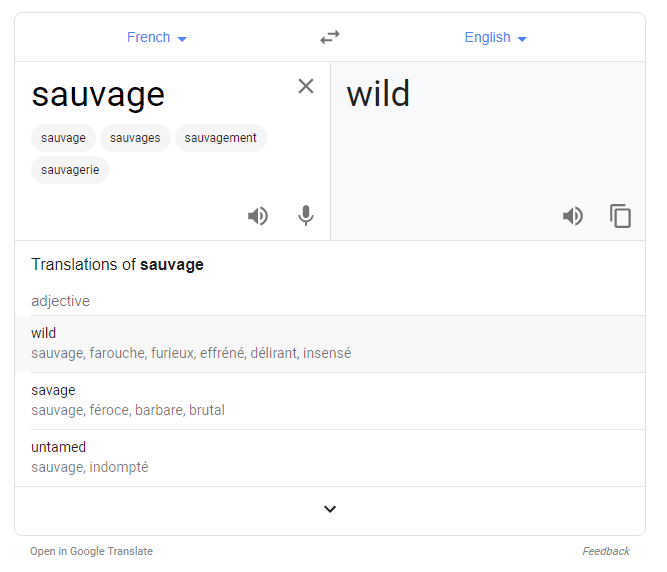Open in Google Translate link
This screenshot has height=572, width=667.
(91, 551)
